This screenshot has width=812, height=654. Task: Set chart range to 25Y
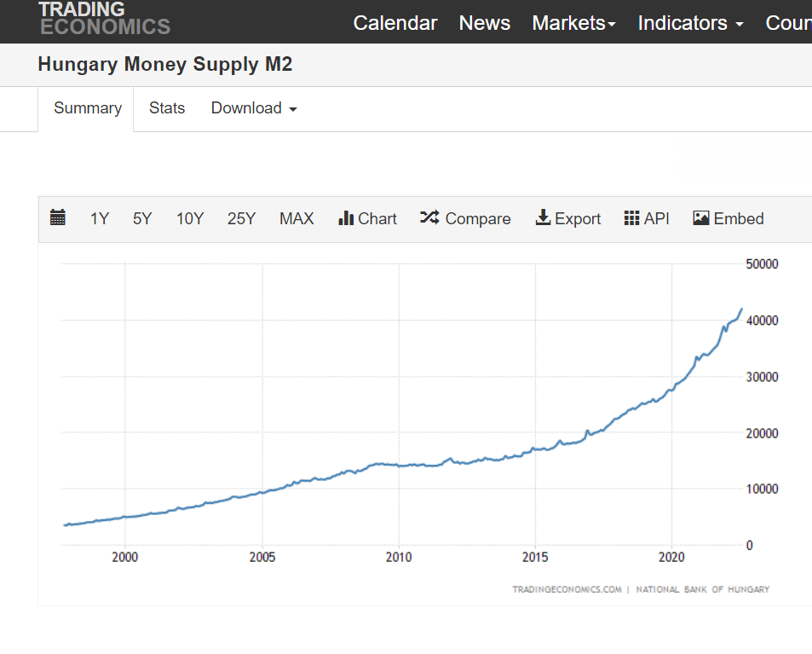point(241,218)
